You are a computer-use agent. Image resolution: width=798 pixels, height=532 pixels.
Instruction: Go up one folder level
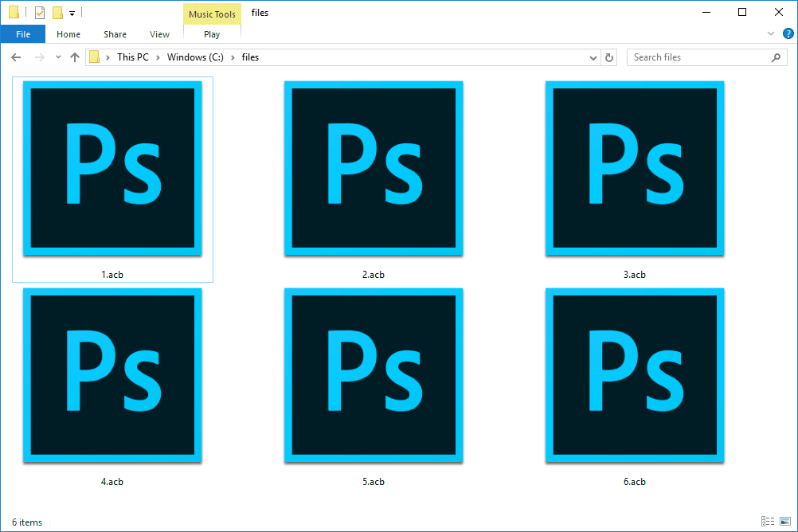pyautogui.click(x=75, y=57)
